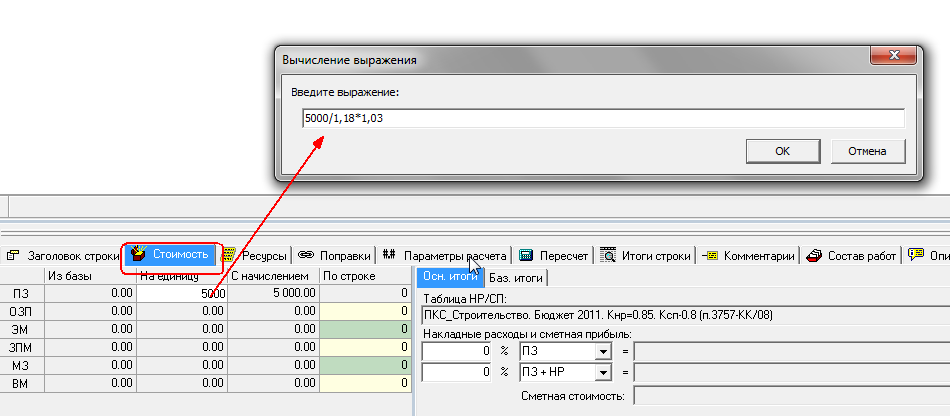Expand the ПЗ + НР base dropdown
This screenshot has width=950, height=416.
[x=603, y=372]
